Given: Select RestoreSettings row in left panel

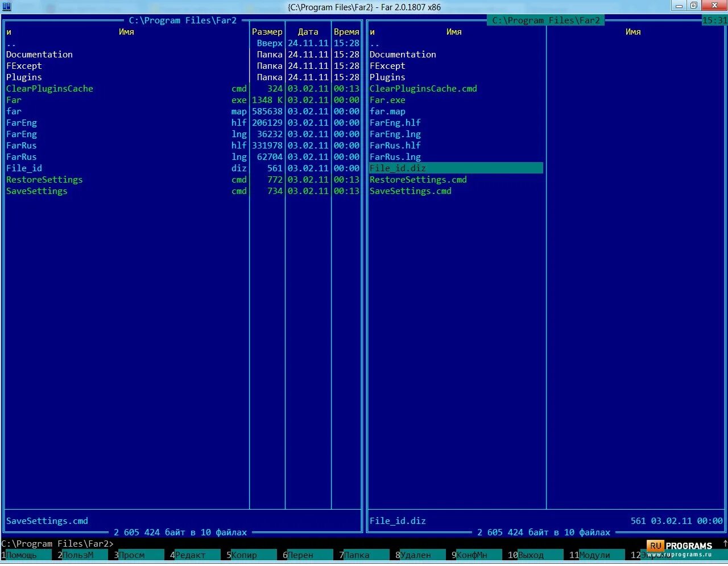Looking at the screenshot, I should pos(182,180).
